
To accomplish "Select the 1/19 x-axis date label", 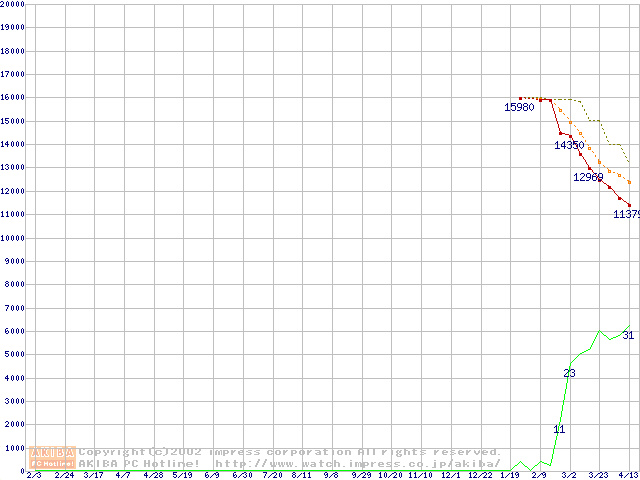I will (x=510, y=475).
